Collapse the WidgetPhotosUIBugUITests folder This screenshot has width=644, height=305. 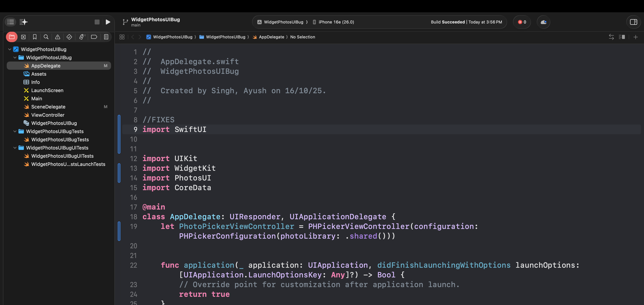tap(15, 148)
